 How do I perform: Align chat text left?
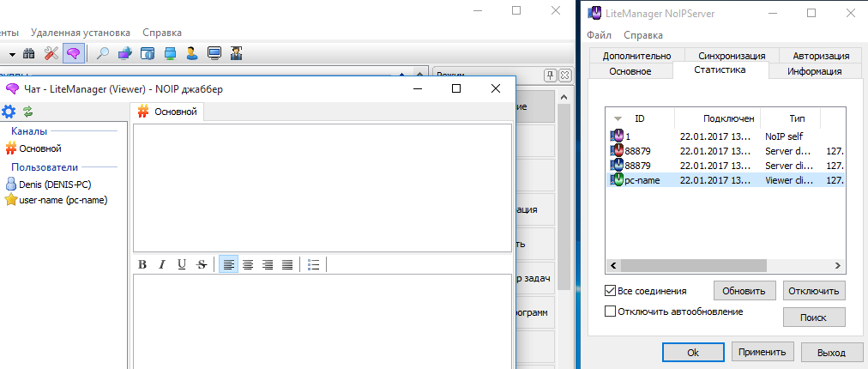tap(229, 265)
